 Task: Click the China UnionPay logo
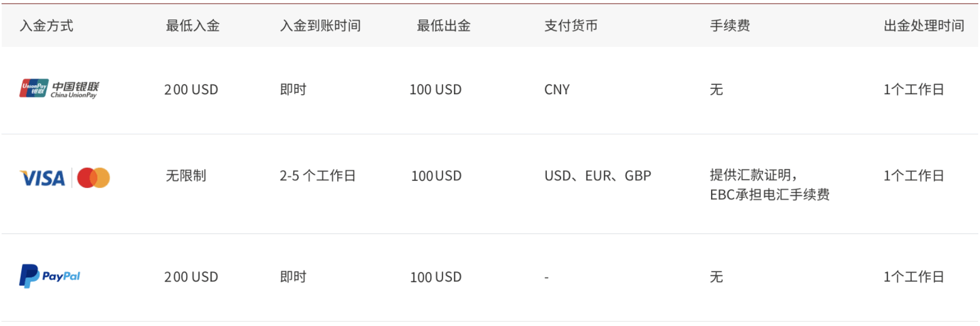coord(59,89)
